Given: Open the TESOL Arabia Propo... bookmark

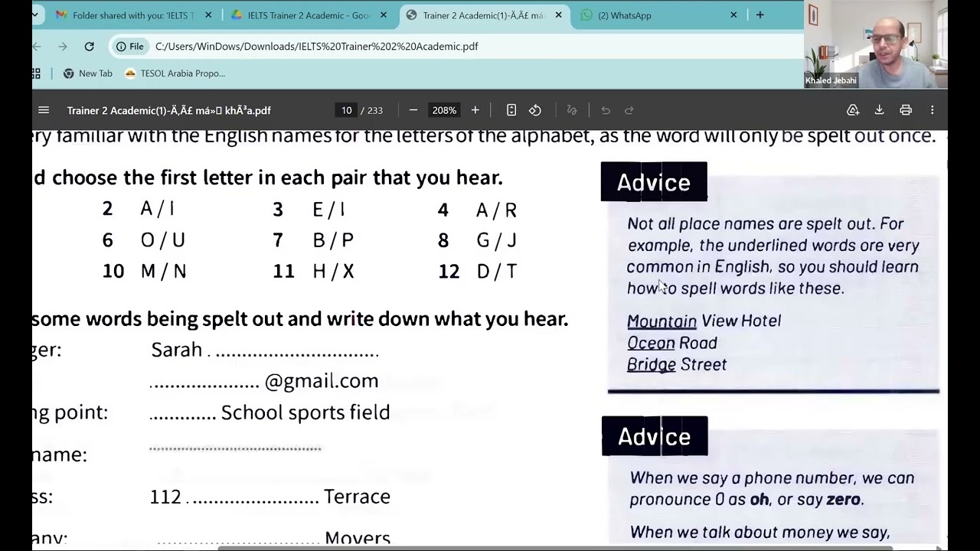Looking at the screenshot, I should [175, 73].
